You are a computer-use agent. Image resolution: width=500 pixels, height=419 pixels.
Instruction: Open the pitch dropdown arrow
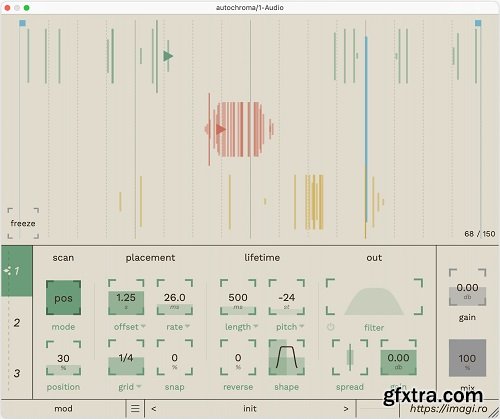pyautogui.click(x=302, y=326)
